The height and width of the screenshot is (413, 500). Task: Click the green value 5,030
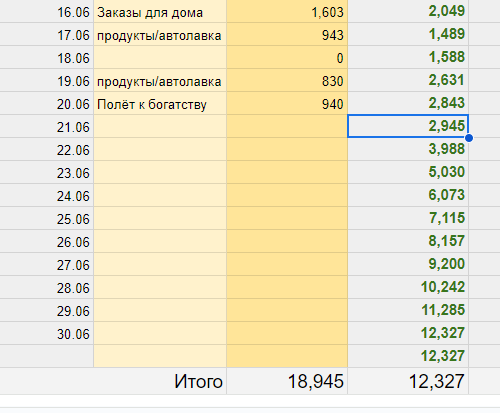pyautogui.click(x=408, y=172)
